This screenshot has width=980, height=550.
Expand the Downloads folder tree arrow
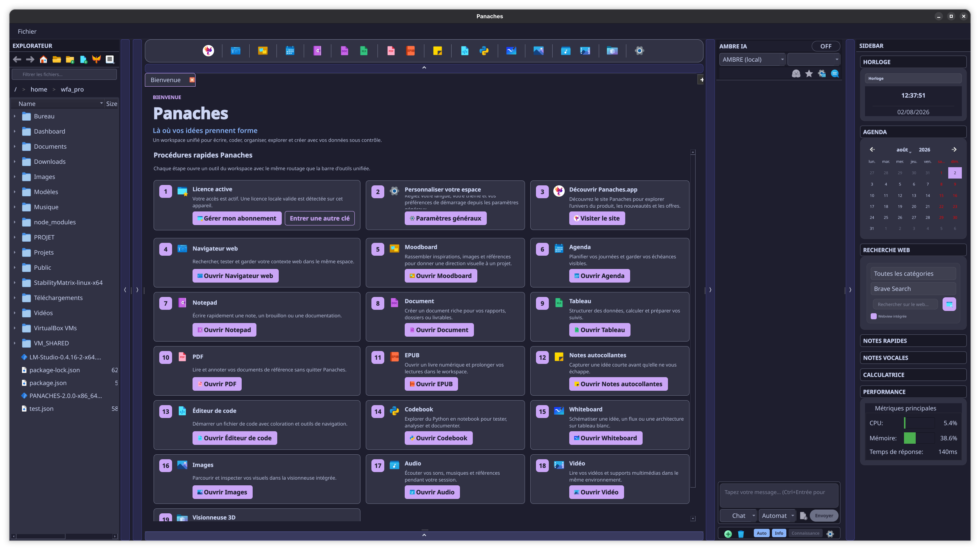tap(15, 162)
